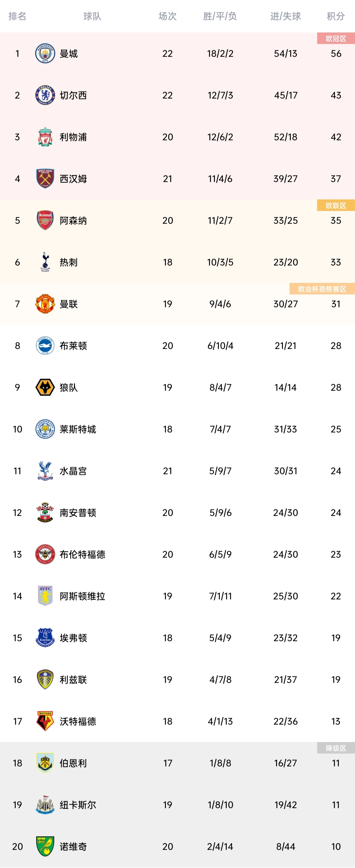Select the Newcastle crest icon
The image size is (355, 868).
tap(45, 805)
